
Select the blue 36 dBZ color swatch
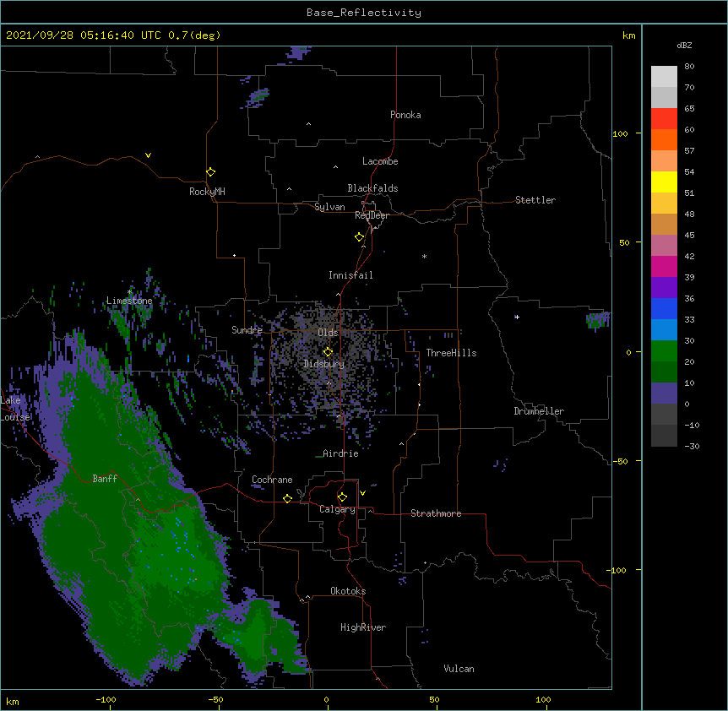tap(664, 308)
